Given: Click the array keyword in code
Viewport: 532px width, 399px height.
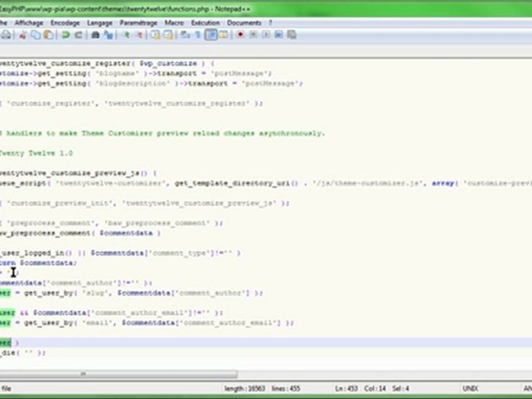Looking at the screenshot, I should [443, 183].
